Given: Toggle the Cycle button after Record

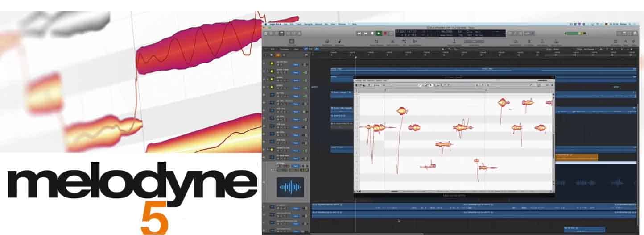Looking at the screenshot, I should [x=391, y=34].
